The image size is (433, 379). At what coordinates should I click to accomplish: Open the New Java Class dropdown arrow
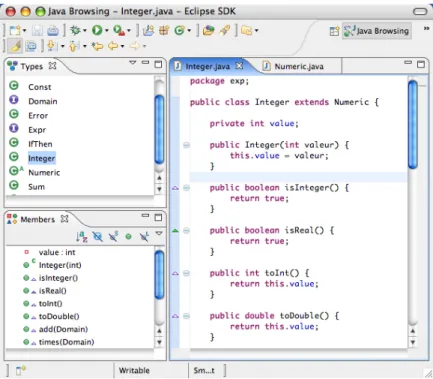tap(189, 31)
